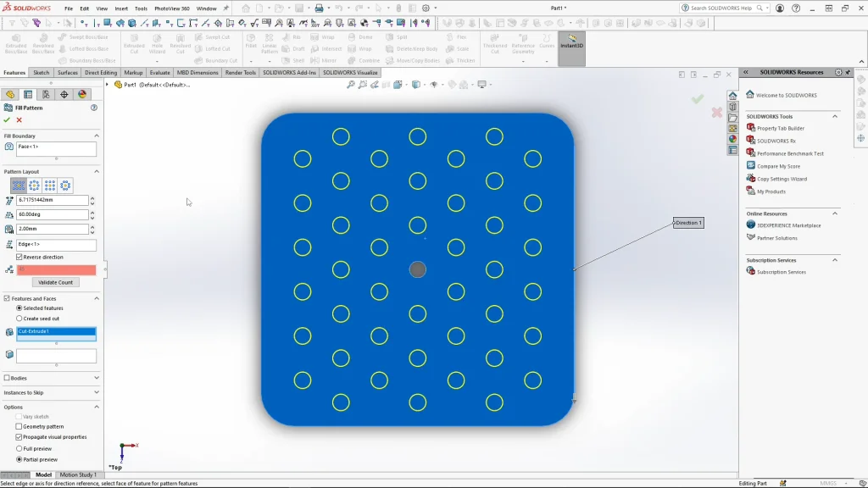Open SOLIDWORKS Resources settings gear
The image size is (868, 488).
click(838, 72)
